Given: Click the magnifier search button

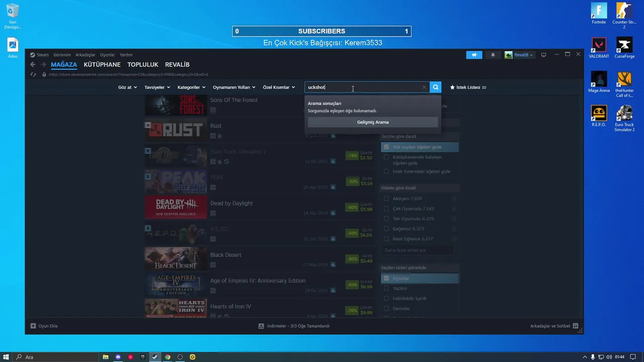Looking at the screenshot, I should coord(436,87).
